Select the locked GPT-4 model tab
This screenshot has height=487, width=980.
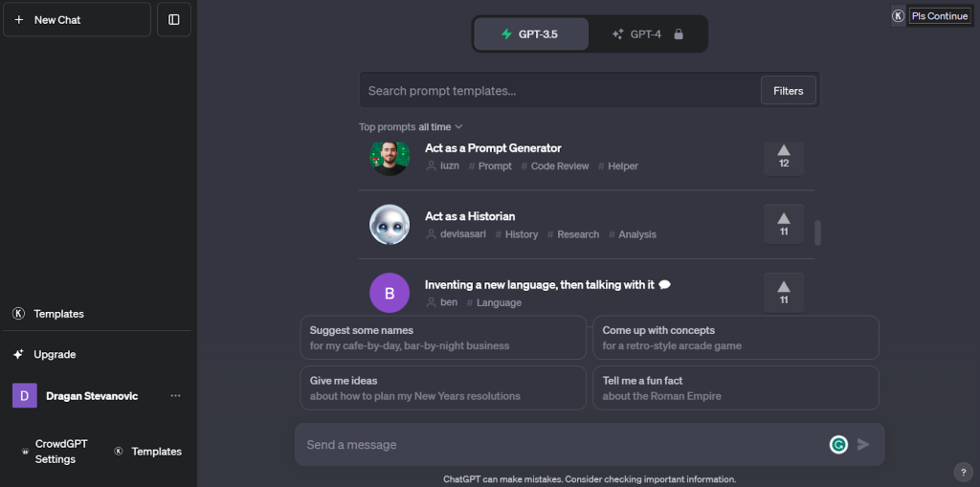tap(648, 34)
